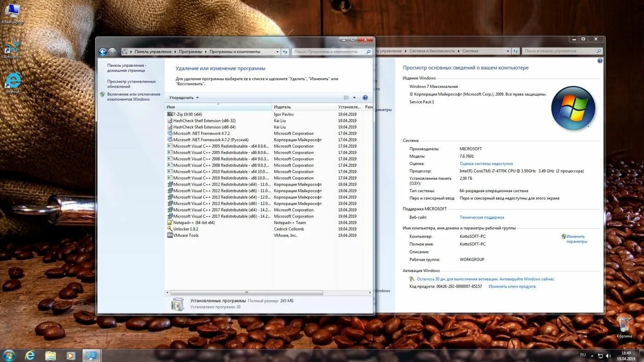The image size is (644, 362).
Task: Open the Упорядочить dropdown menu
Action: [x=184, y=98]
